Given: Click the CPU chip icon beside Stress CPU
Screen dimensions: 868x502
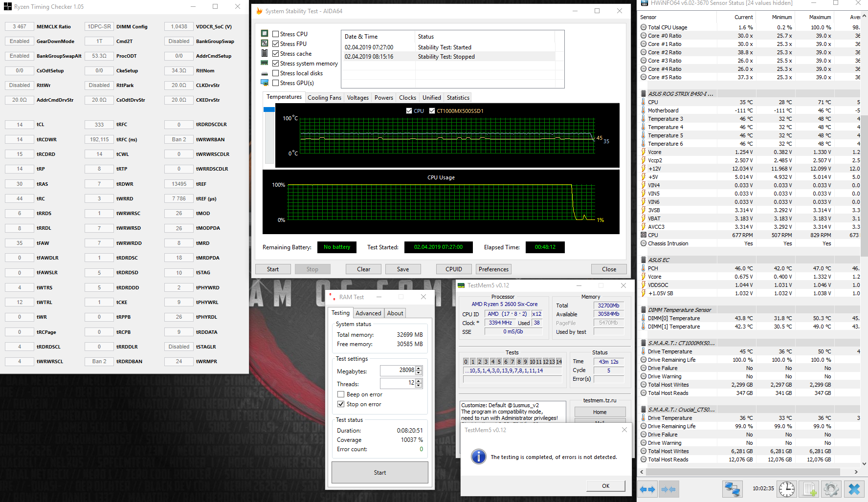Looking at the screenshot, I should point(265,34).
